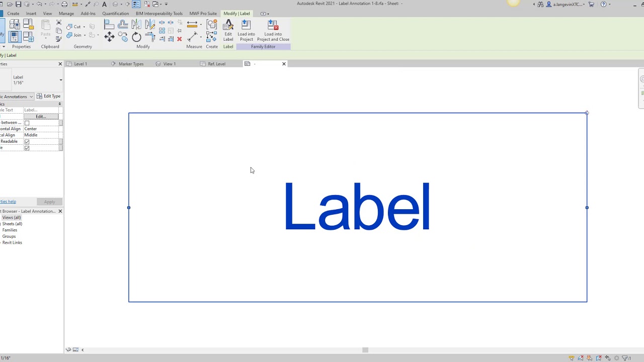Click Load into Project icon
644x362 pixels.
[x=246, y=26]
